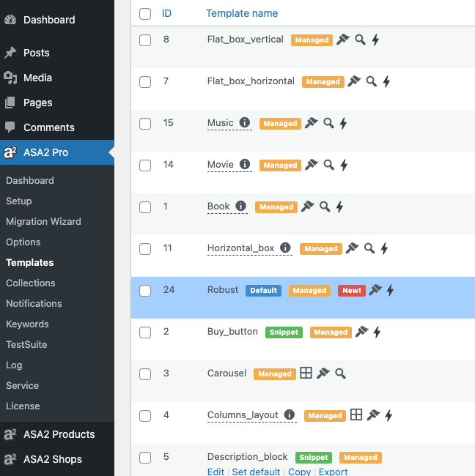
Task: Go to Media in the sidebar
Action: tap(57, 78)
